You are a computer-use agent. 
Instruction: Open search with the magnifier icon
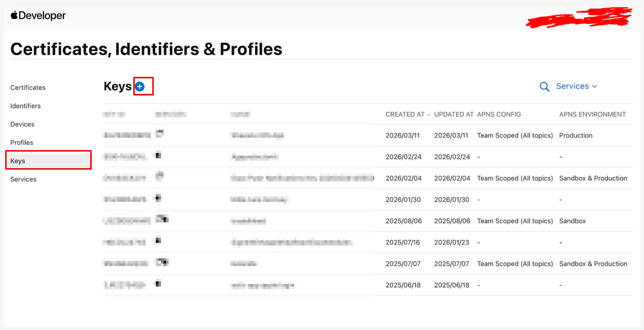coord(544,87)
